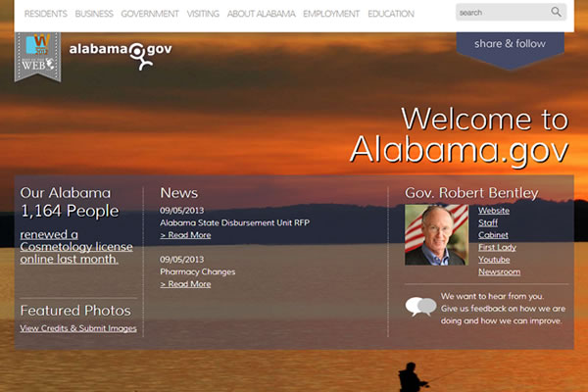Open the About Alabama menu

click(x=261, y=14)
